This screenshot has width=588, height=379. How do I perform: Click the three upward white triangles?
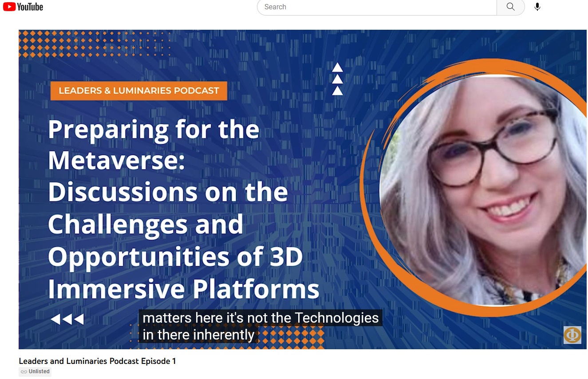[337, 79]
